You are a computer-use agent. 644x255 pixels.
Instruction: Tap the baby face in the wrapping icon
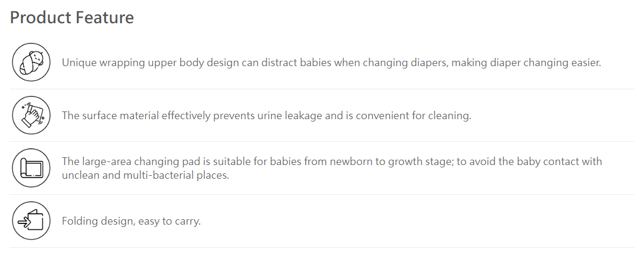(37, 57)
